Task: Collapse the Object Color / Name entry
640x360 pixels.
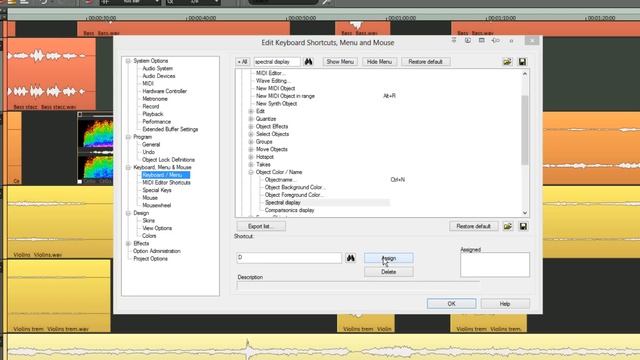Action: [251, 172]
